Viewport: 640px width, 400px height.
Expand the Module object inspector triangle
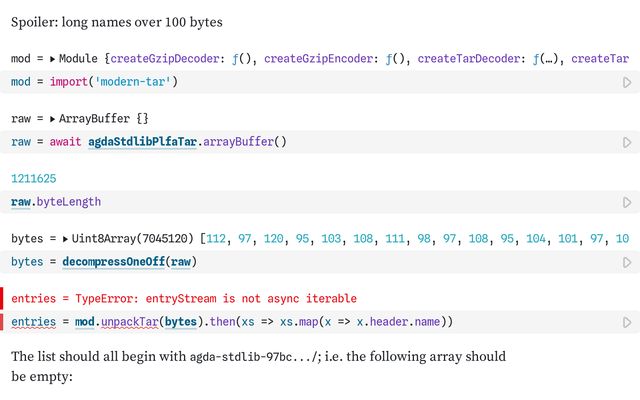52,59
